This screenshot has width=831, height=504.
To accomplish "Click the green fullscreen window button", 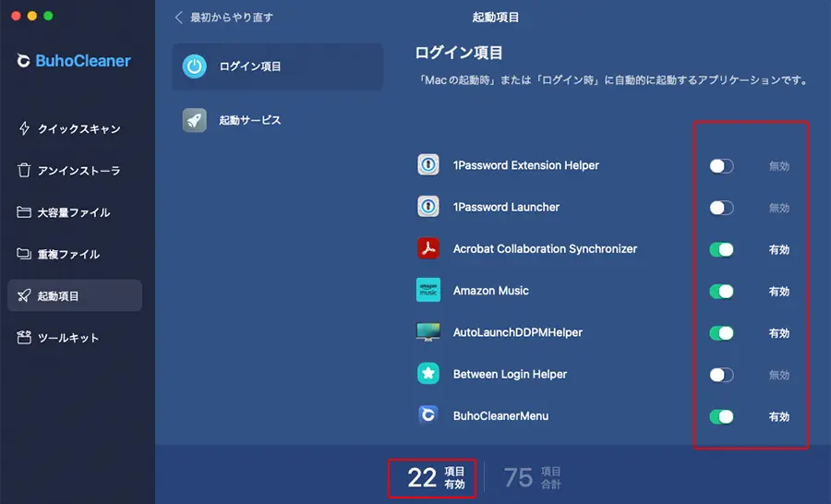I will [48, 16].
